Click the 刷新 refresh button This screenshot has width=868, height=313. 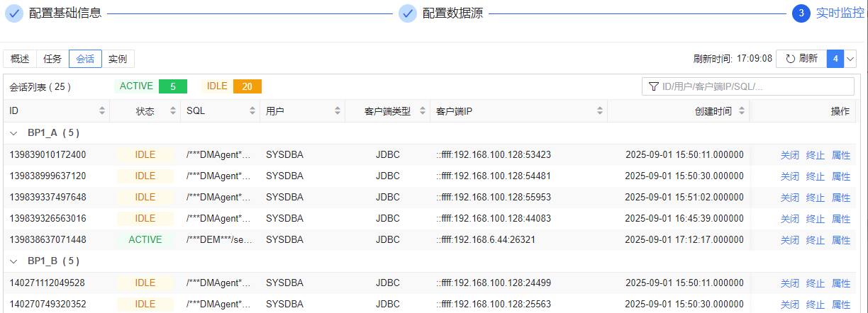(x=801, y=59)
